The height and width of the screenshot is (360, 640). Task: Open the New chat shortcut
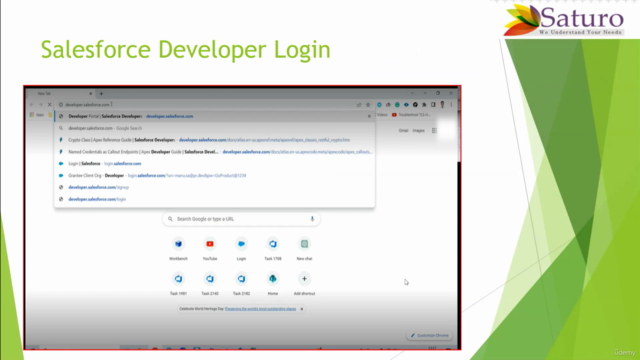pos(304,249)
